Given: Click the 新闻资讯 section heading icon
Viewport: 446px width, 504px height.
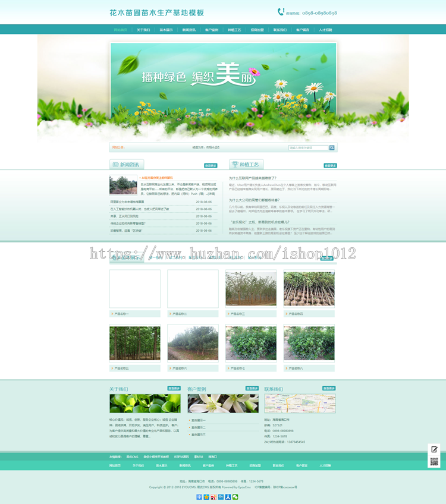Looking at the screenshot, I should pyautogui.click(x=115, y=165).
